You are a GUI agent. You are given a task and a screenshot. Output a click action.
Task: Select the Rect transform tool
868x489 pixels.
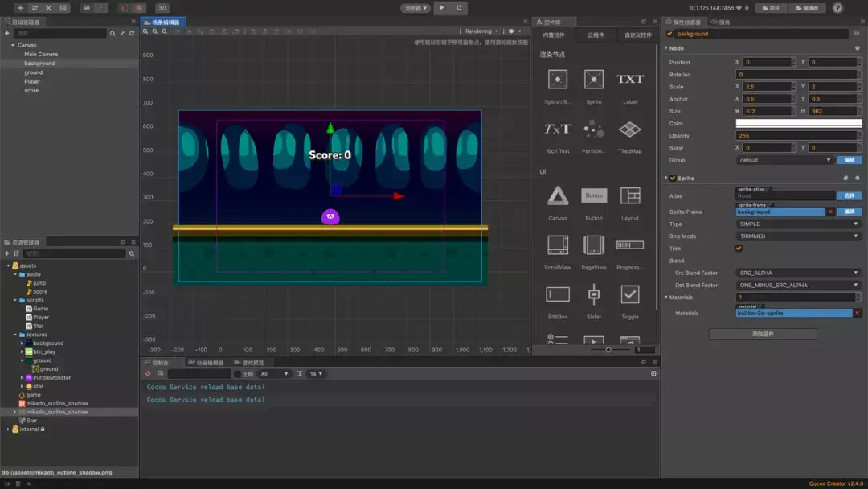pos(63,8)
